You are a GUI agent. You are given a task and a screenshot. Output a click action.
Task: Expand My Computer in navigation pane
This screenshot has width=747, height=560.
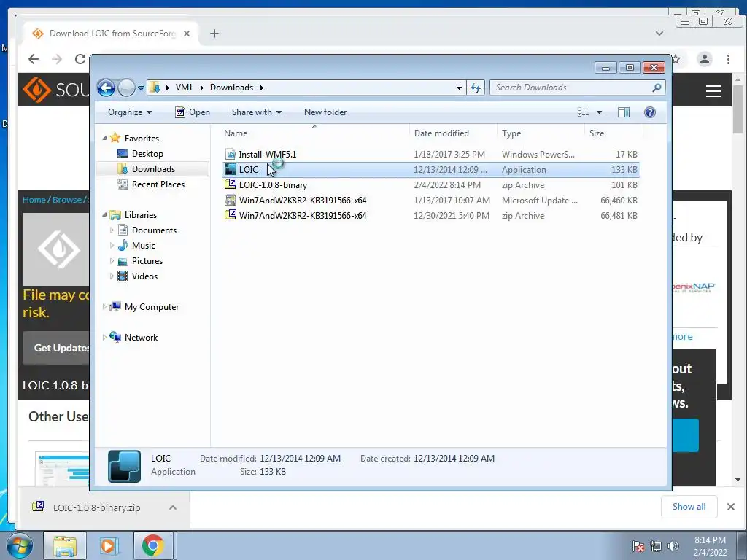[104, 307]
